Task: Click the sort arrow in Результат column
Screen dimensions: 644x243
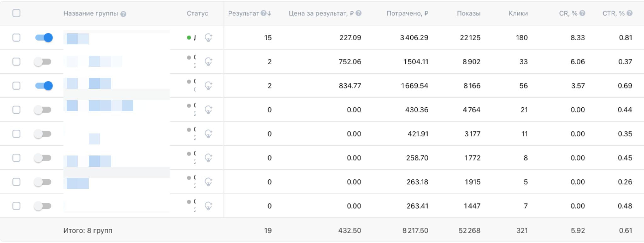Action: [269, 13]
